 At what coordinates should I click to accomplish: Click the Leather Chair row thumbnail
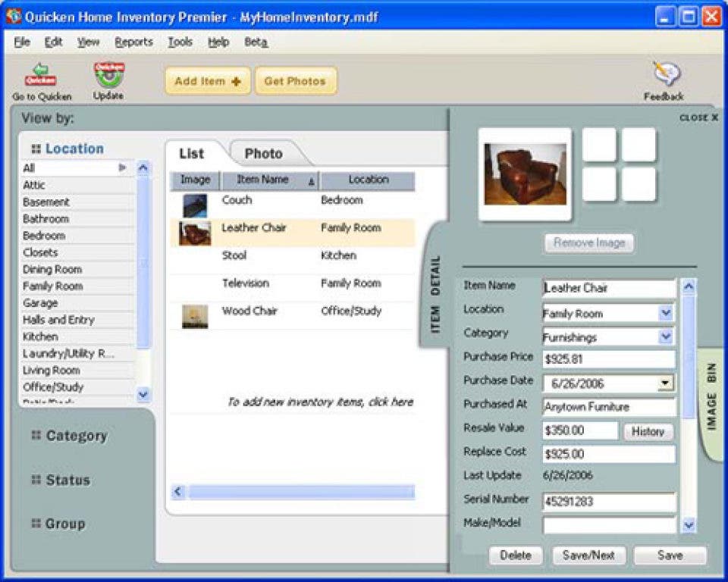pos(195,233)
